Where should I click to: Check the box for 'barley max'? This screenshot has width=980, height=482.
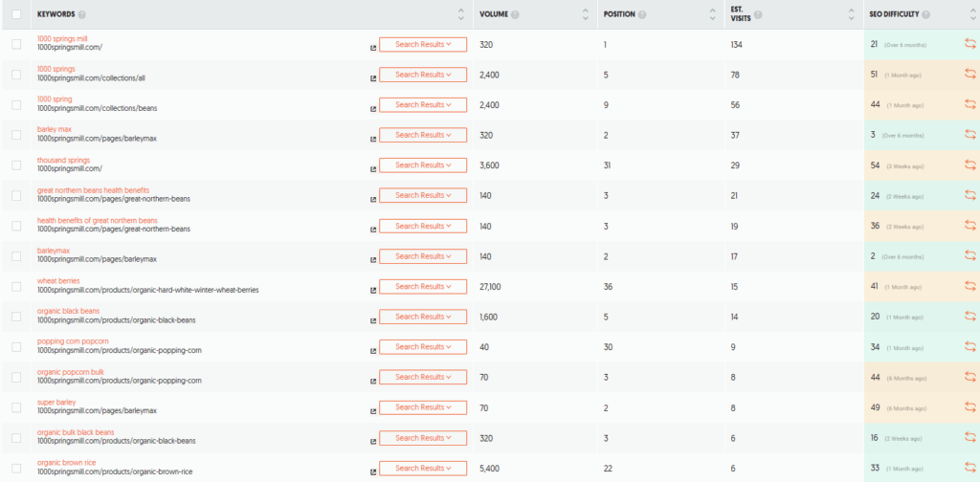[16, 135]
